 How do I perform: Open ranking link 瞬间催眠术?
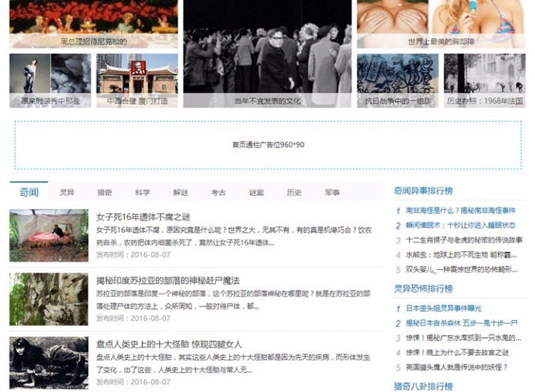tap(460, 225)
